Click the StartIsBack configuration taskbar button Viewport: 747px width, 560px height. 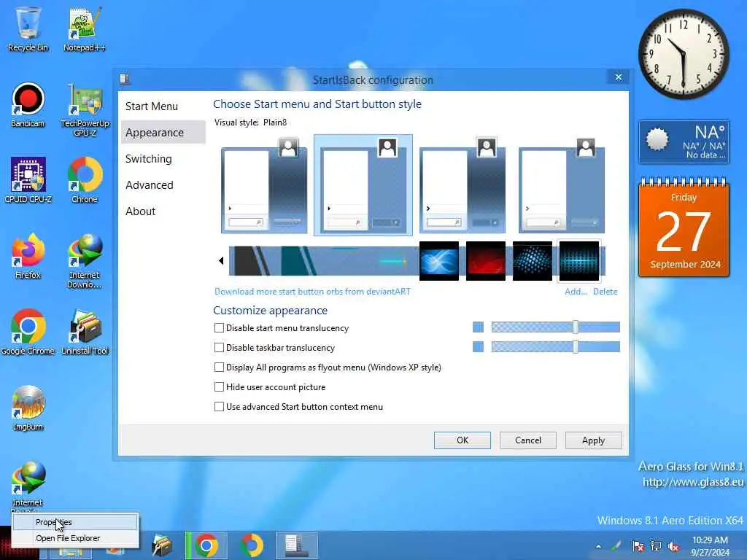pos(296,545)
